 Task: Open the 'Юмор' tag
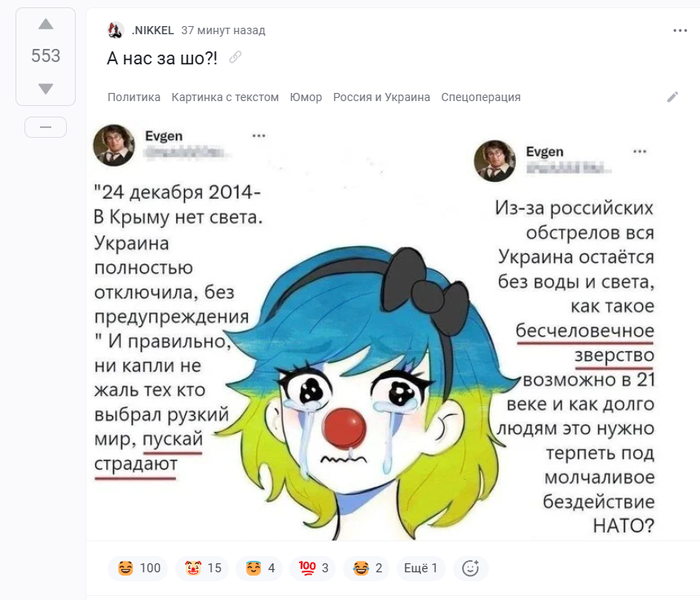(306, 97)
